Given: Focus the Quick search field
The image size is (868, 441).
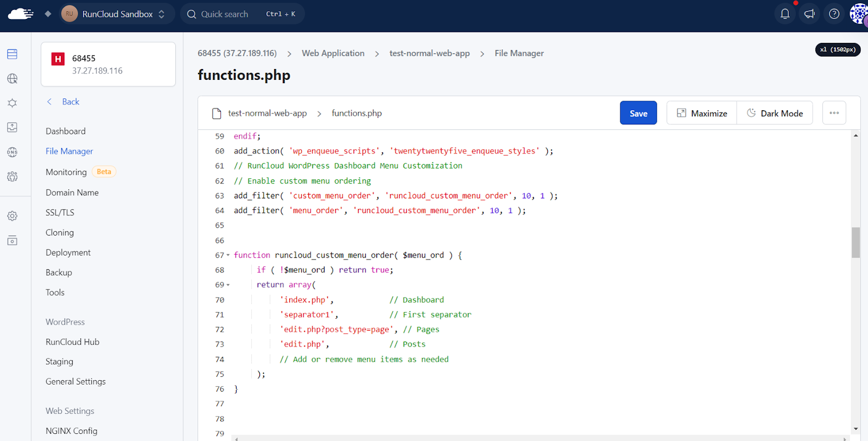Looking at the screenshot, I should tap(241, 14).
